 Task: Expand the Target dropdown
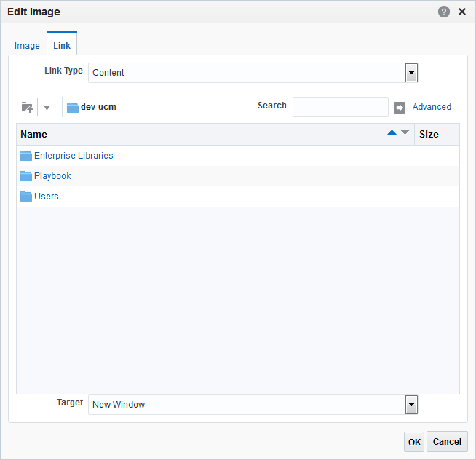411,405
